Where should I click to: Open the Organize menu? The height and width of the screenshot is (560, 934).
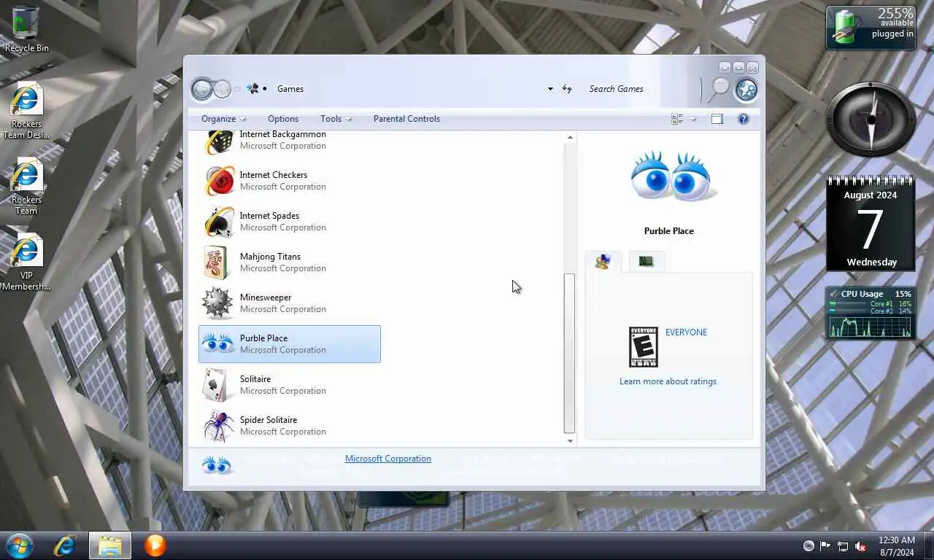[223, 119]
